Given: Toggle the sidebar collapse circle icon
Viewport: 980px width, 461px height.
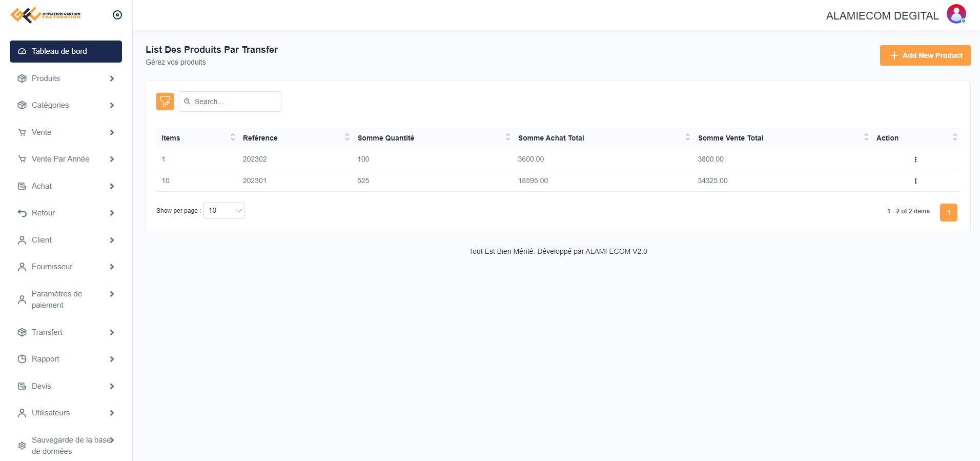Looking at the screenshot, I should coord(117,15).
